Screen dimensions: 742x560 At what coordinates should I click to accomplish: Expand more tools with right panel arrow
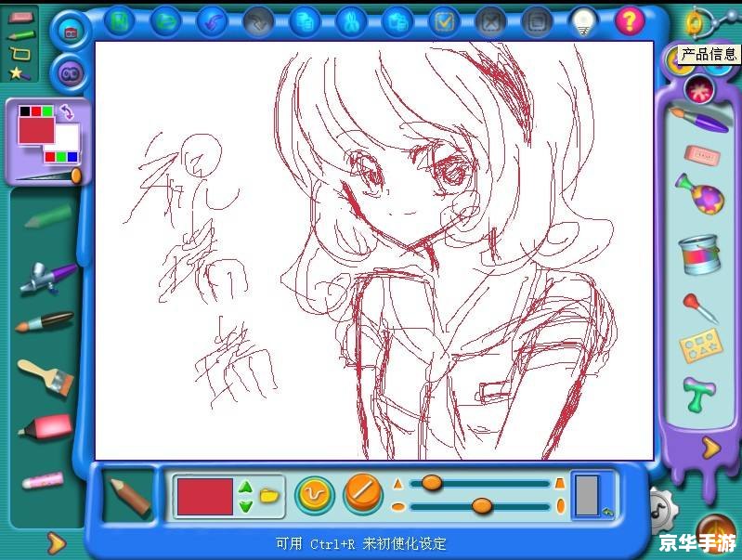click(x=710, y=447)
